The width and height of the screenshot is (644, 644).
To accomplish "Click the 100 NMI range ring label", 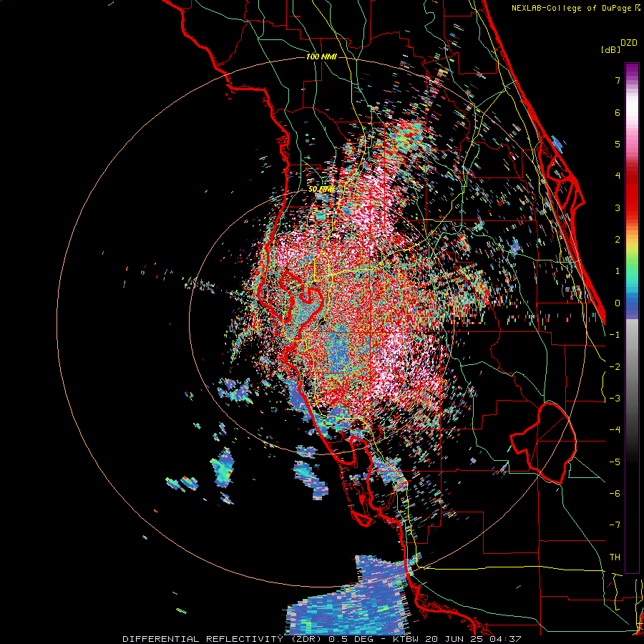I will pos(321,57).
